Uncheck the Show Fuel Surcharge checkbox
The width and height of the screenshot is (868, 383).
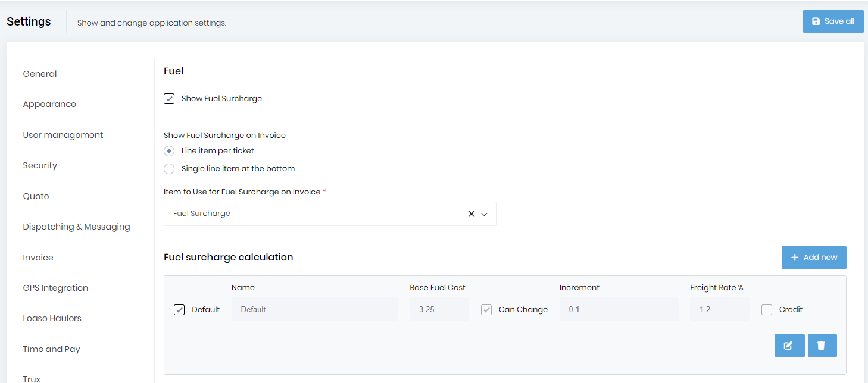pos(169,98)
